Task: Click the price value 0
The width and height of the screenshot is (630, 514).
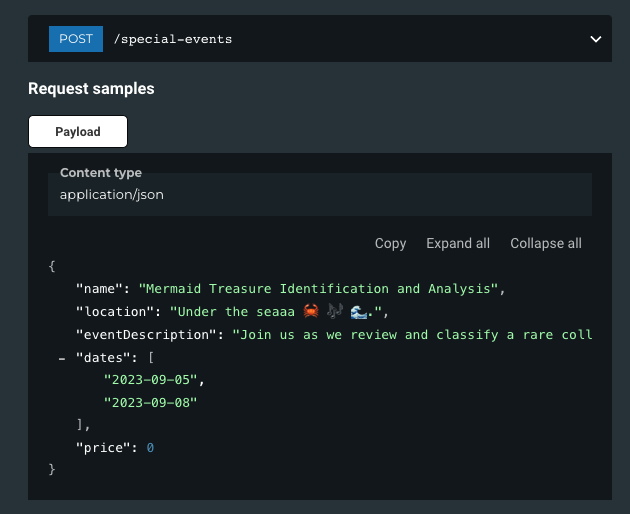Action: 150,448
